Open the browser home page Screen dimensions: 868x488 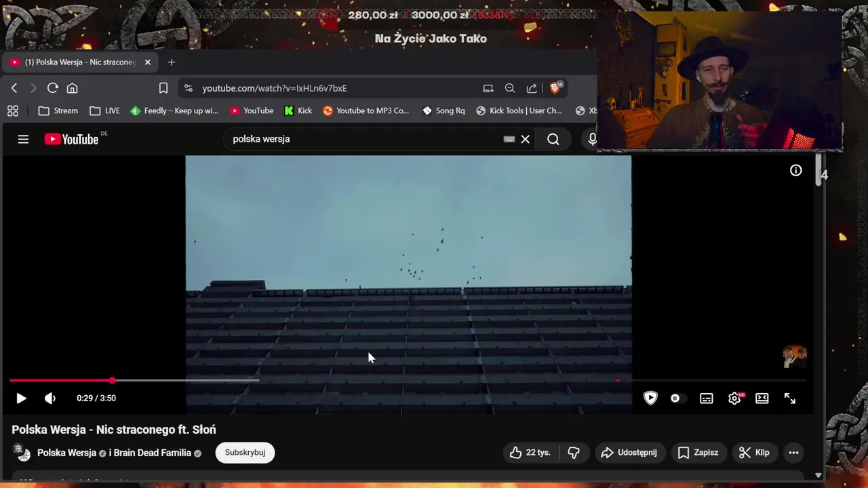72,88
